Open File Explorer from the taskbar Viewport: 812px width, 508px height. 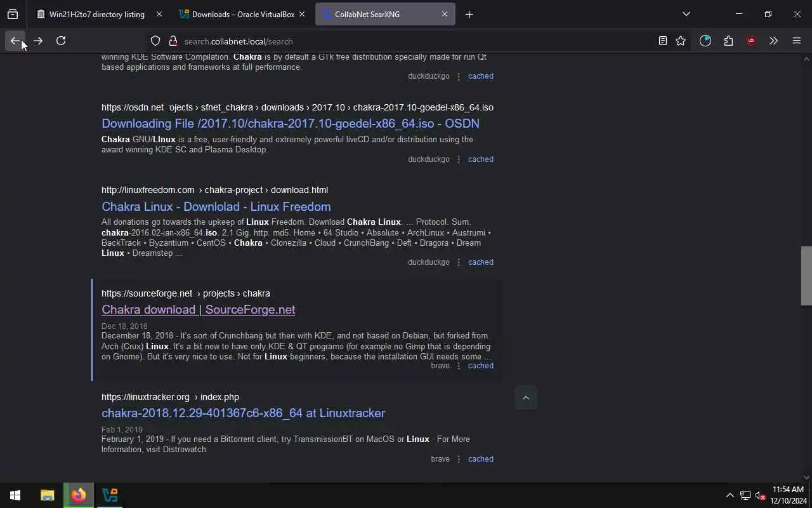48,495
